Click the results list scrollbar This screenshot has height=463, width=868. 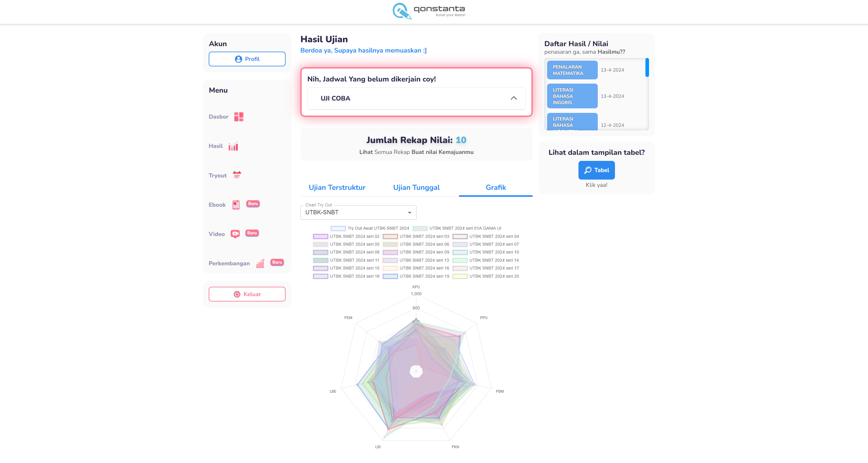click(647, 67)
